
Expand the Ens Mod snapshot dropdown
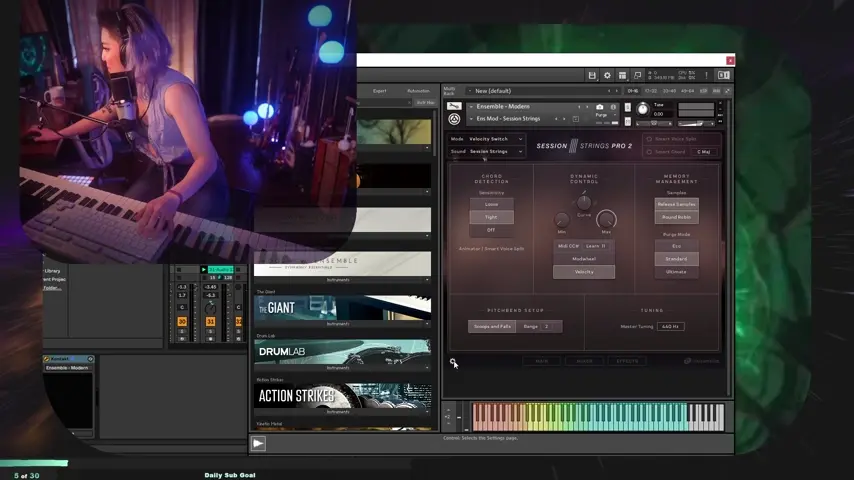[471, 119]
